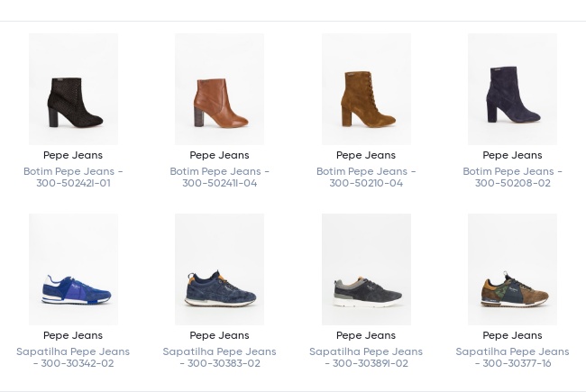
Task: Click Sapatilha Pepe Jeans 300-30342-02 title
Action: 73,357
